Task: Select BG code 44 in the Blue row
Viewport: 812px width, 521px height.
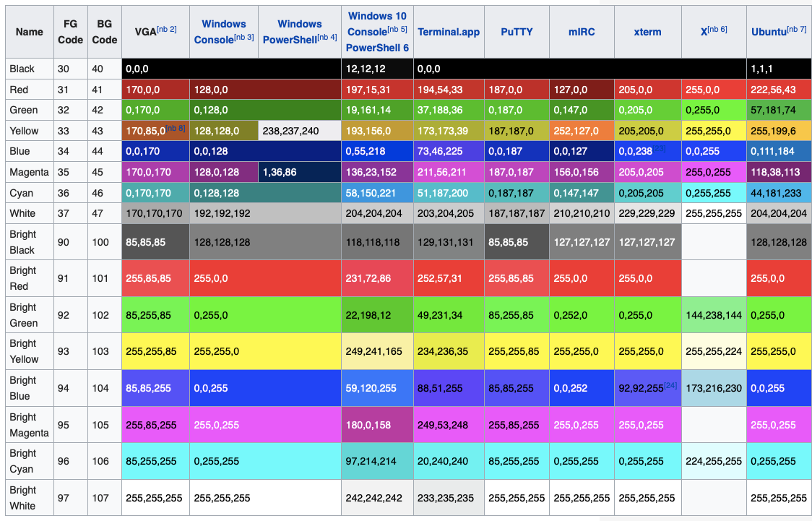Action: (x=105, y=152)
